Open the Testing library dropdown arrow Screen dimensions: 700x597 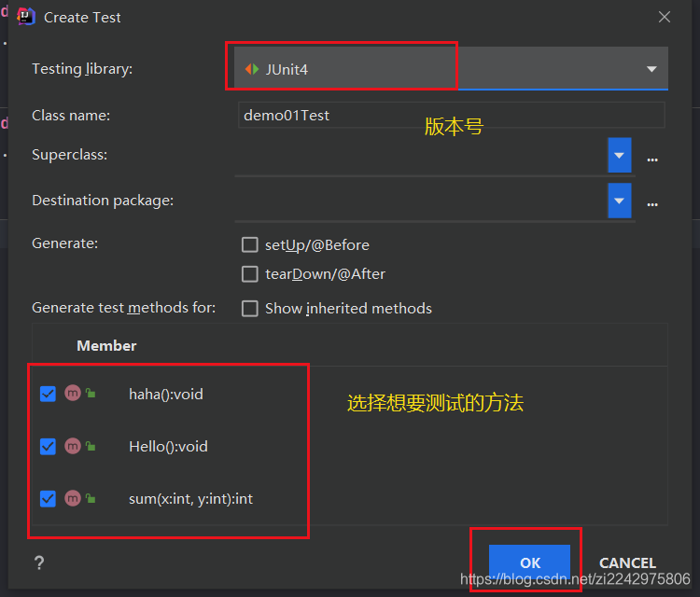pyautogui.click(x=651, y=69)
